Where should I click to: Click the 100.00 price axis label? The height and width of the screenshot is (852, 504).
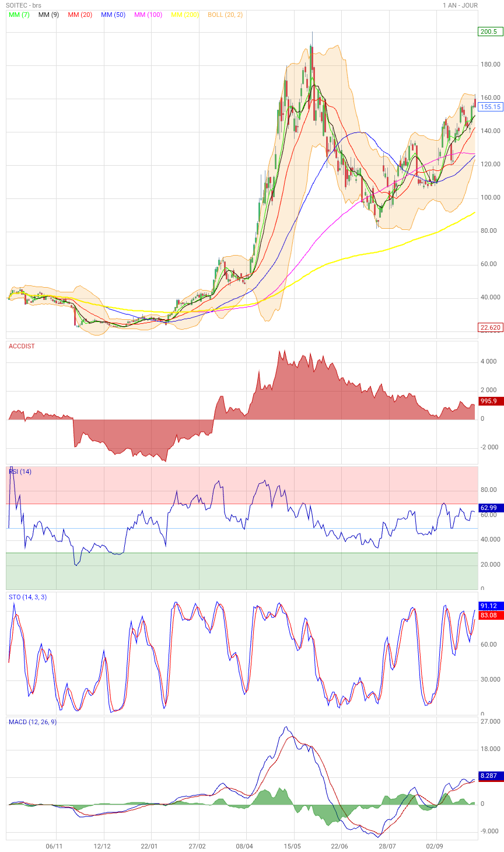(x=491, y=197)
